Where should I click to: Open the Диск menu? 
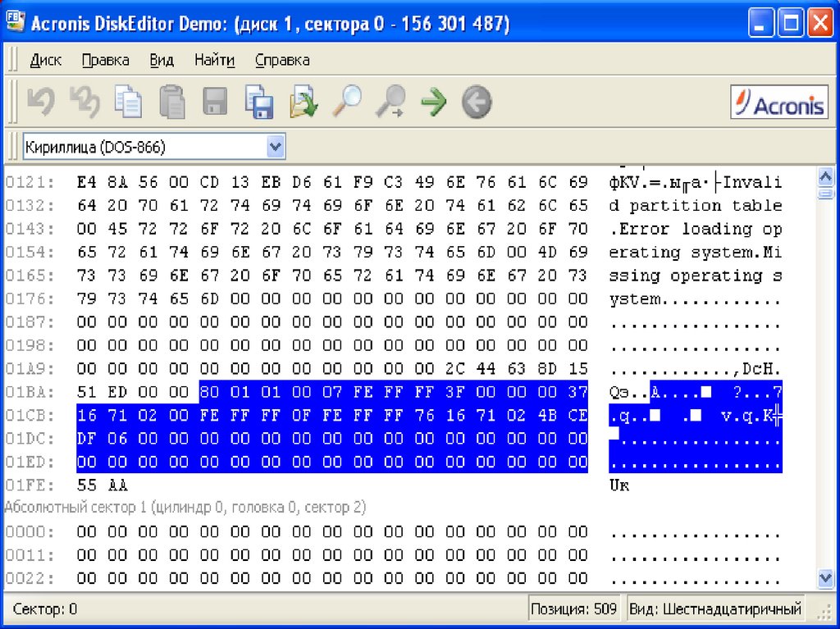pos(46,60)
